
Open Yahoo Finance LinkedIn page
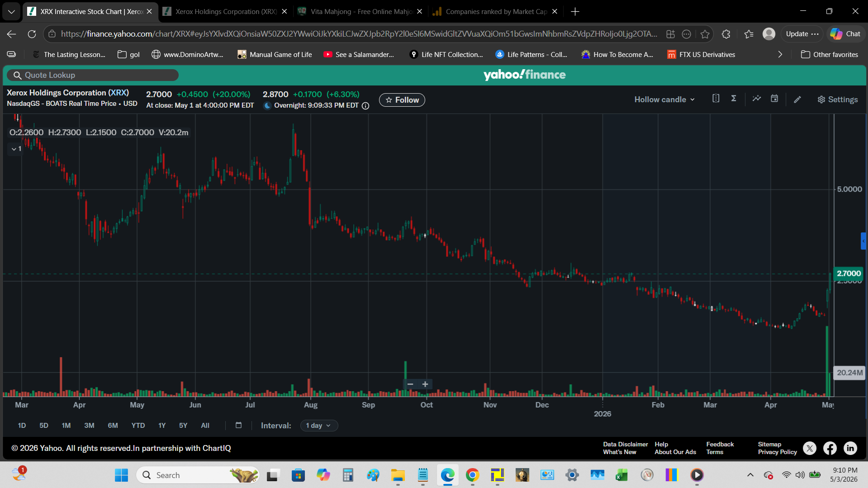point(850,448)
